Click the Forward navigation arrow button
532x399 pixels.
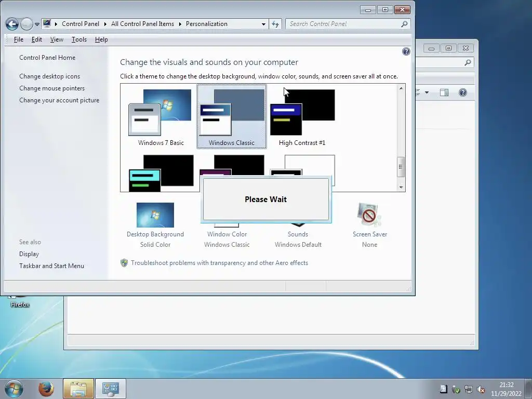pos(26,24)
